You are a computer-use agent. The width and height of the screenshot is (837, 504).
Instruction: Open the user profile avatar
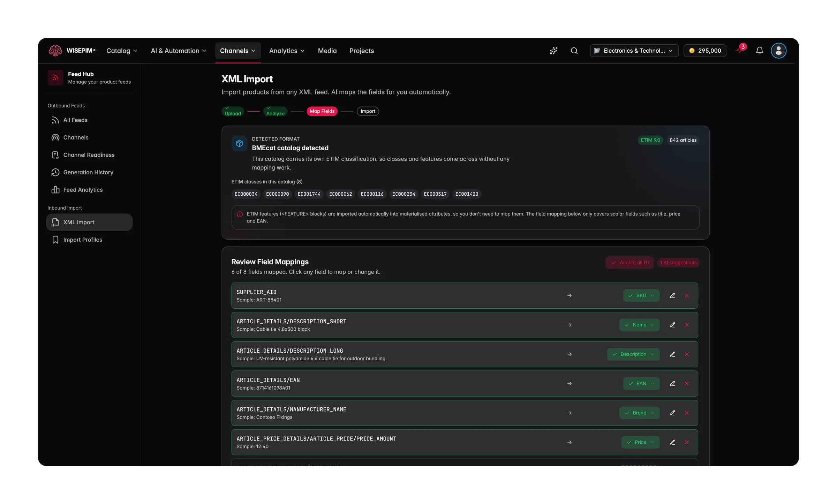point(778,51)
